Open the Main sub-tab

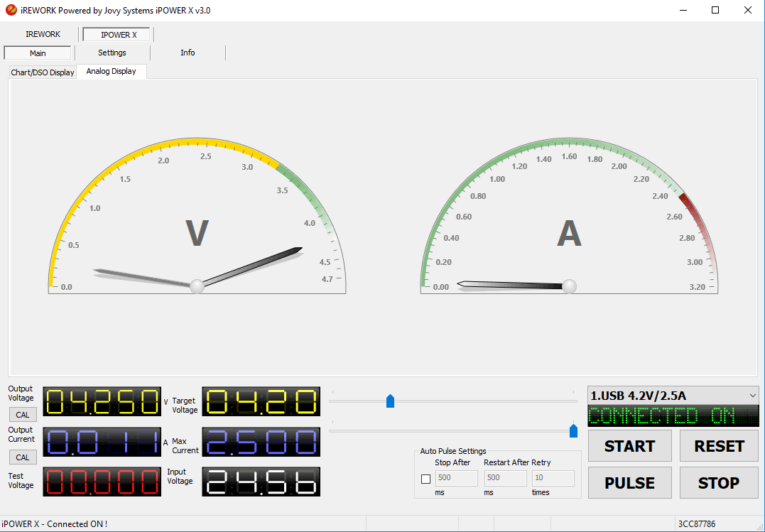click(38, 53)
